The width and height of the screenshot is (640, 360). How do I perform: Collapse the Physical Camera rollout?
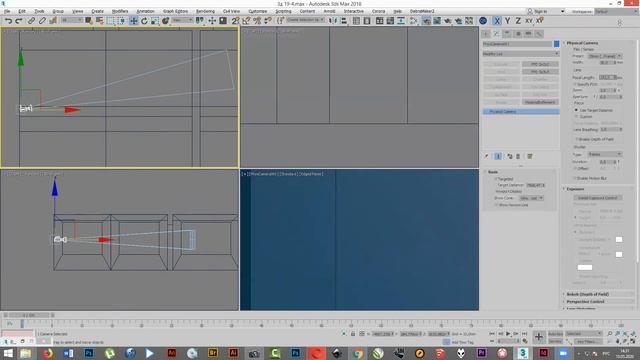pos(582,43)
